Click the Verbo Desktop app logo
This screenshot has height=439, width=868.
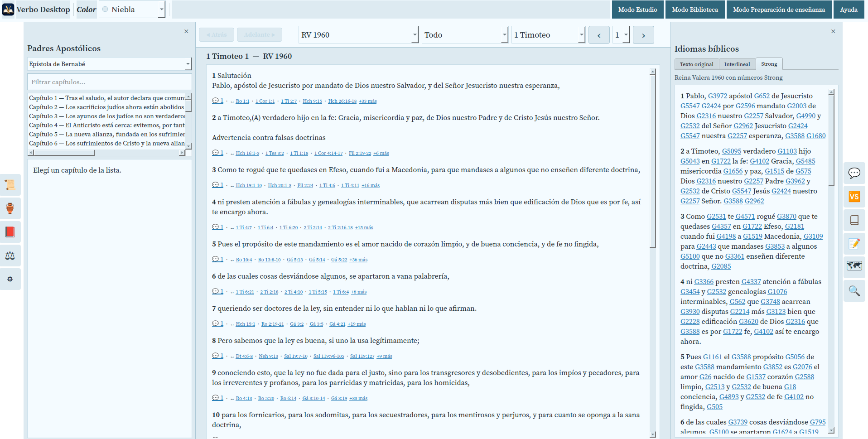[8, 10]
